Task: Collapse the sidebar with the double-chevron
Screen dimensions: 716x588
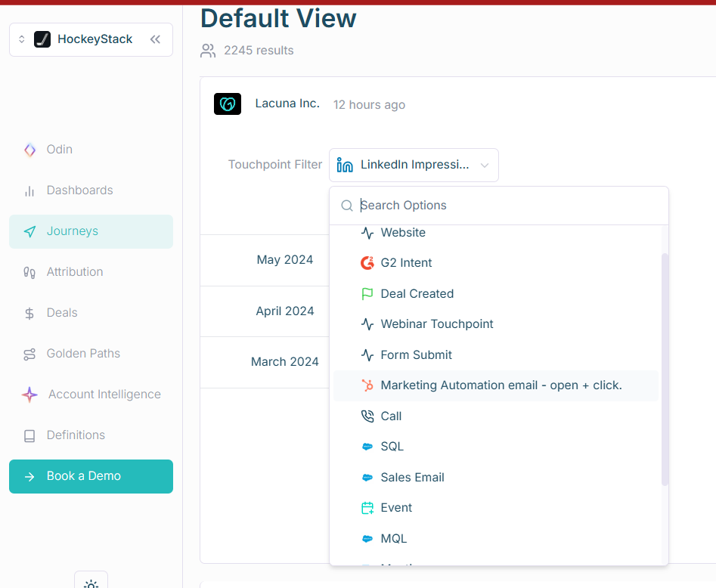Action: (156, 39)
